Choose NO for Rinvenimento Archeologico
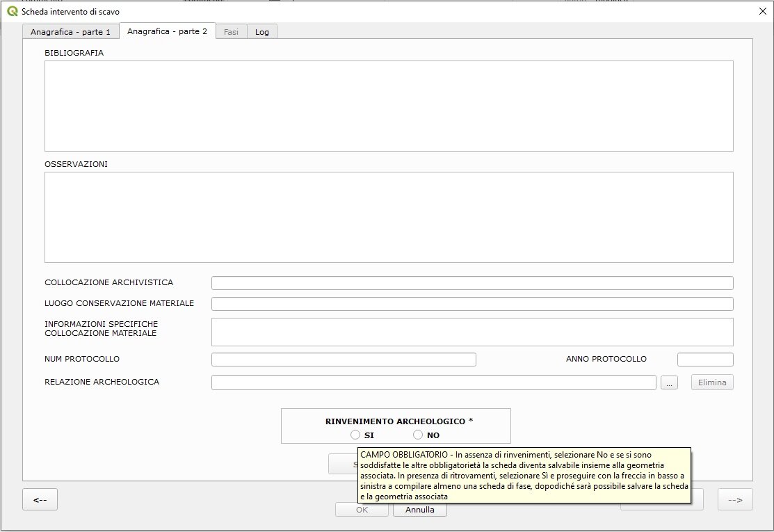The image size is (774, 532). (418, 435)
